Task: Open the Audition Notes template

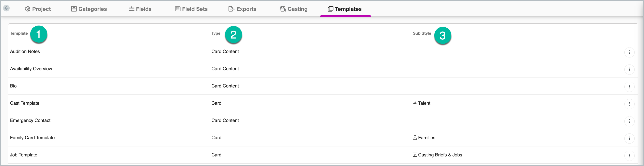Action: click(25, 52)
